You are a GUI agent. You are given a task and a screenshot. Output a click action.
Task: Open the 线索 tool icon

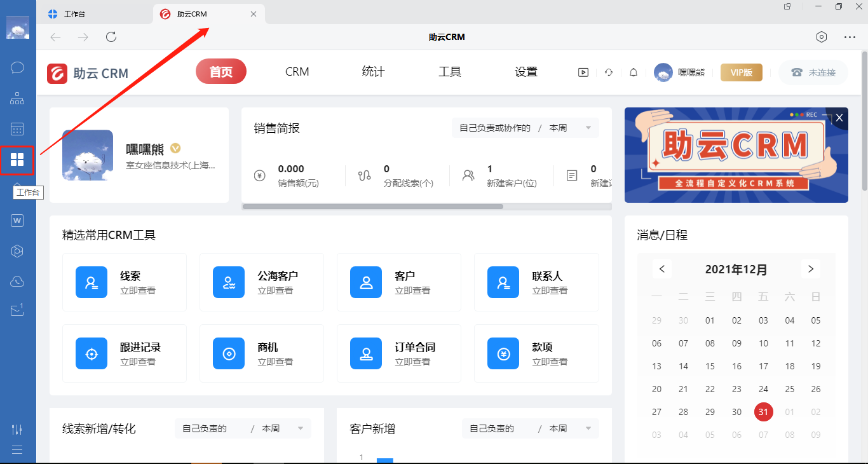click(92, 282)
